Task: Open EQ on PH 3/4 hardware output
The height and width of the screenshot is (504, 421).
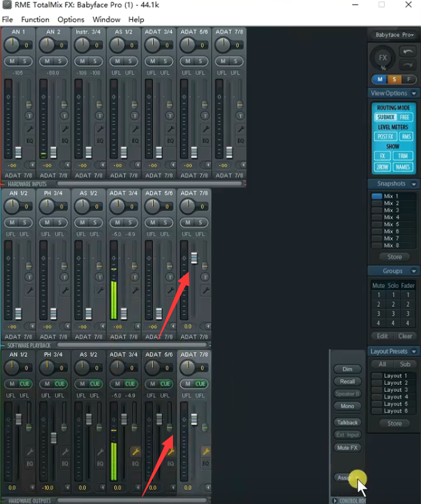Action: click(x=64, y=464)
